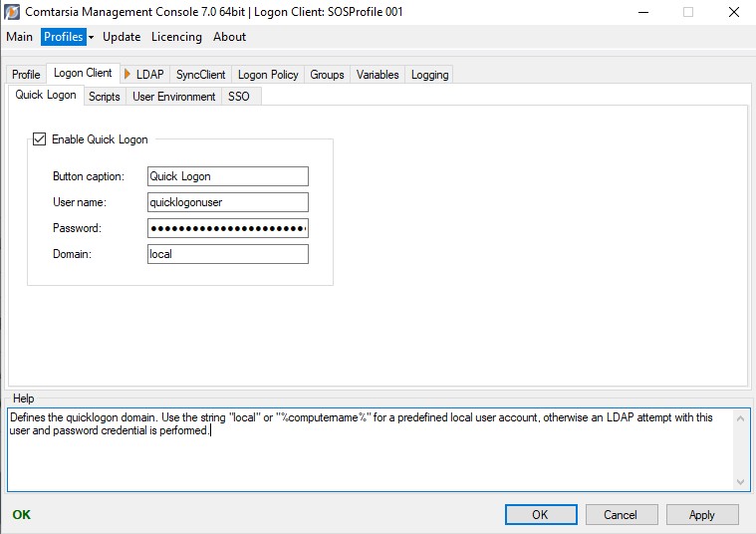Viewport: 756px width, 534px height.
Task: Select the Quick Logon sub-tab
Action: tap(46, 95)
